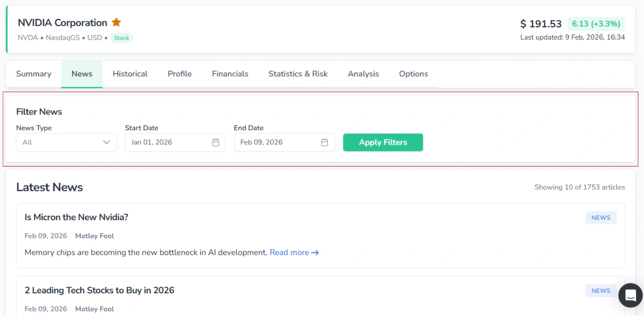The width and height of the screenshot is (644, 316).
Task: Open '2 Leading Tech Stocks to Buy in 2026'
Action: [x=99, y=291]
